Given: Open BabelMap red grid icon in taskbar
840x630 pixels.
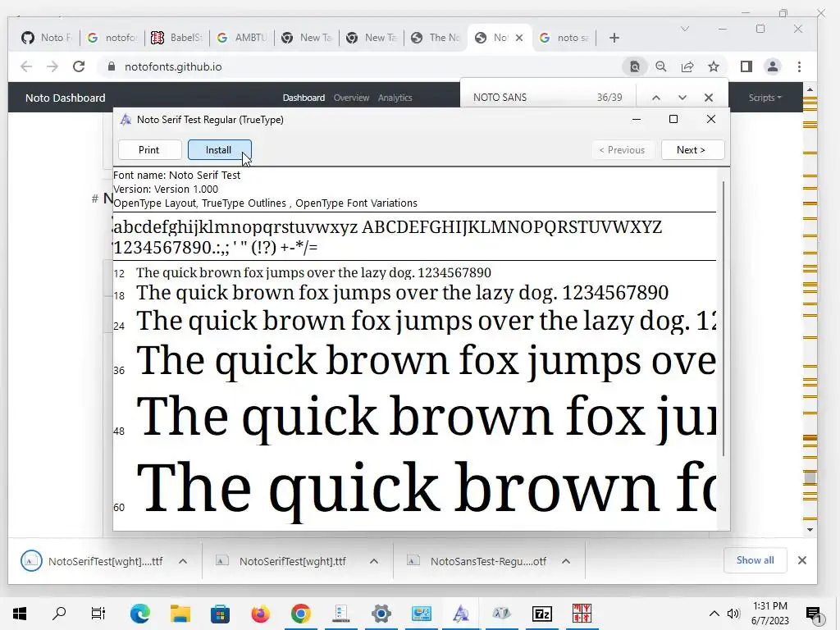Looking at the screenshot, I should (x=582, y=614).
